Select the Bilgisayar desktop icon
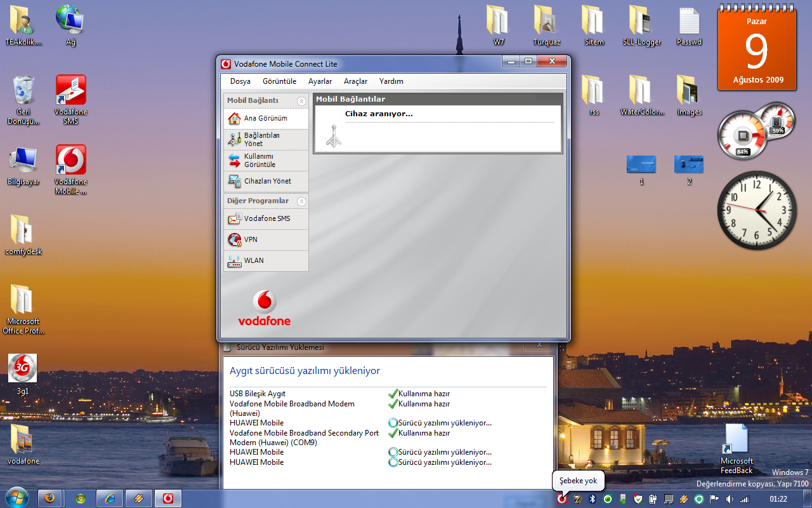Viewport: 812px width, 508px height. 23,166
